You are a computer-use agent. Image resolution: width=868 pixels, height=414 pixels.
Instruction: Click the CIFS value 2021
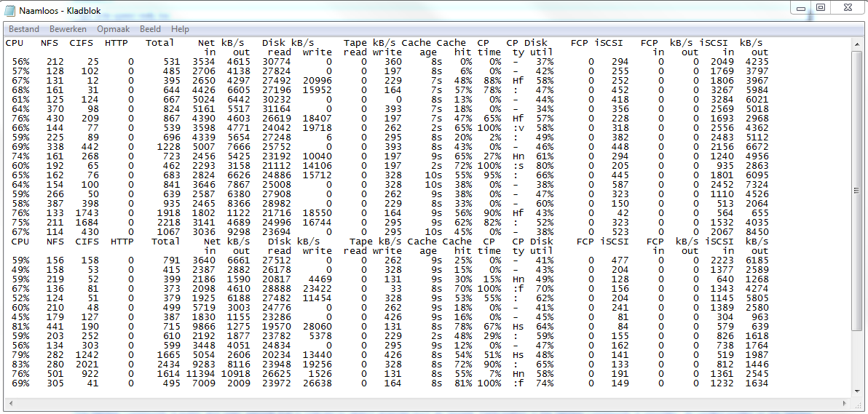[x=87, y=365]
